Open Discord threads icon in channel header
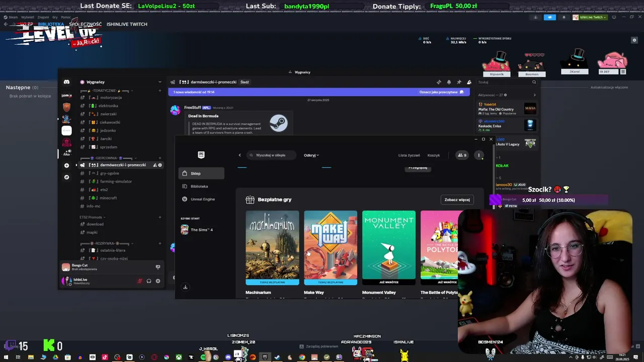This screenshot has height=362, width=644. coord(439,82)
